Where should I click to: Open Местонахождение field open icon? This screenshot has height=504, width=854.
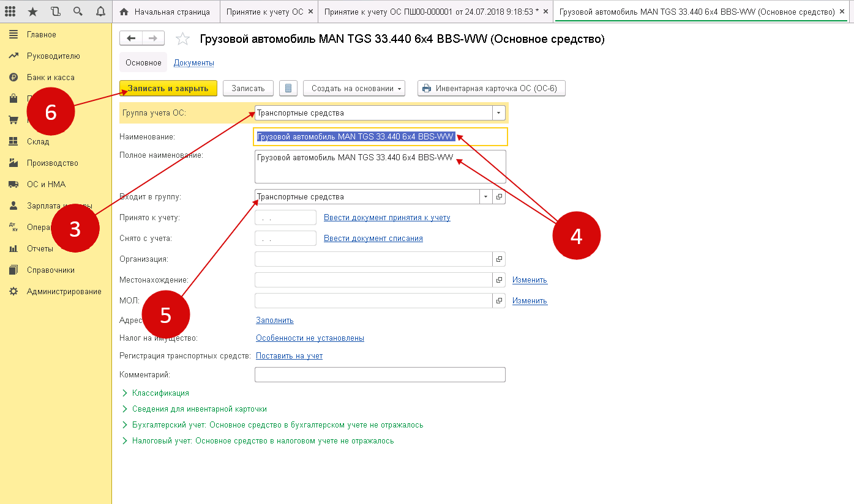tap(499, 280)
